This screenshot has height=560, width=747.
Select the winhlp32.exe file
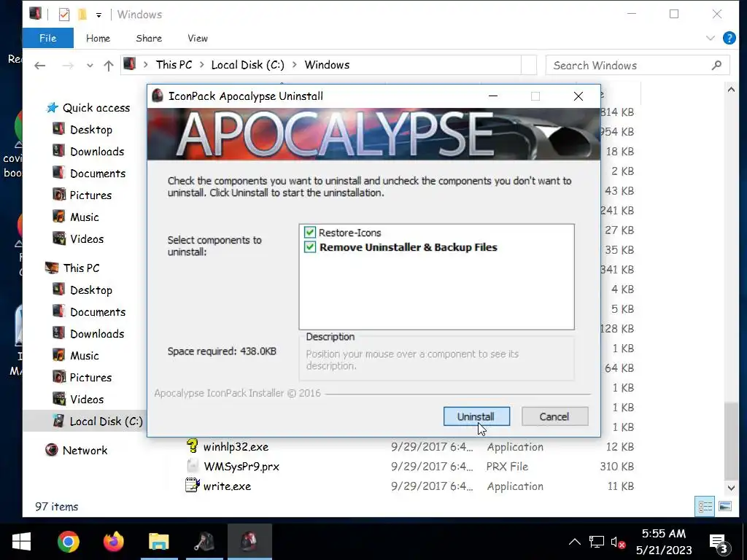[x=236, y=447]
